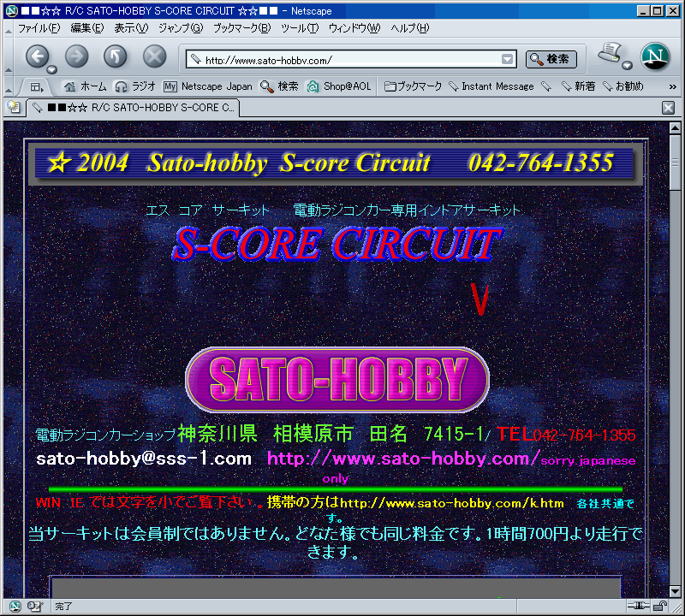
Task: Open the Print options dropdown arrow
Action: [x=628, y=66]
